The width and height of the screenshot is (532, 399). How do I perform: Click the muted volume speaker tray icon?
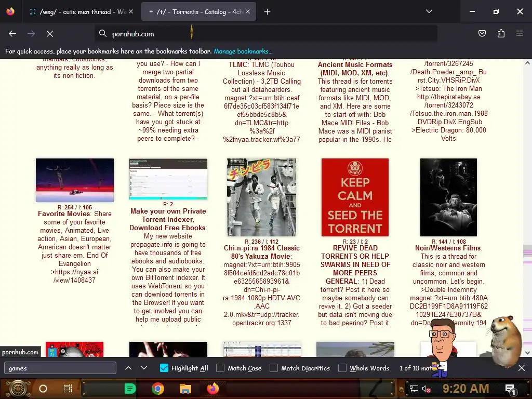pos(427,389)
